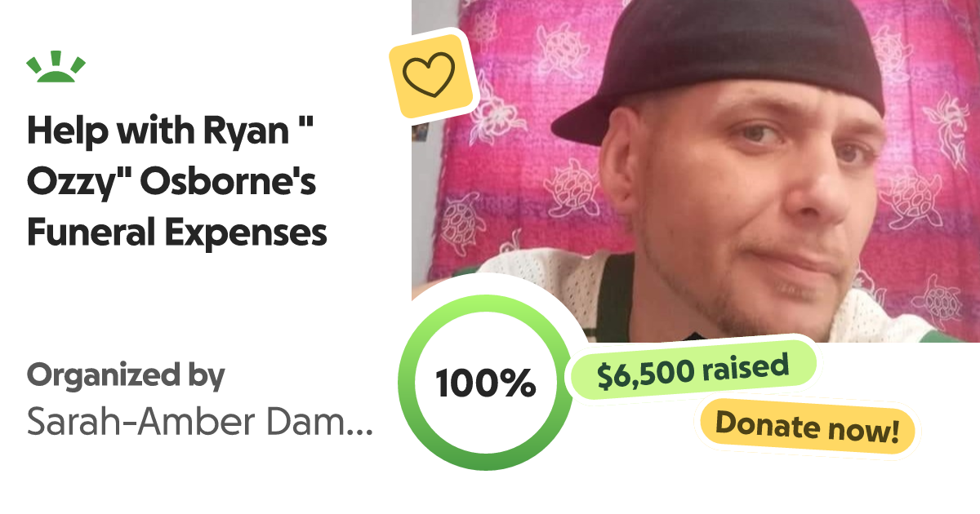Viewport: 980px width, 514px height.
Task: Click the 'Funeral Expenses' title line
Action: pos(177,234)
